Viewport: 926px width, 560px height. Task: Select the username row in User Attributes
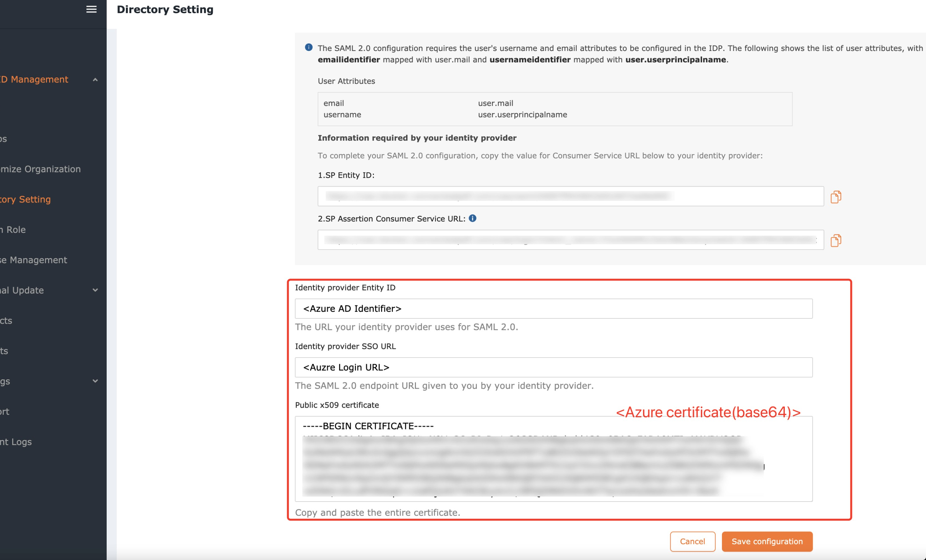[x=342, y=114]
